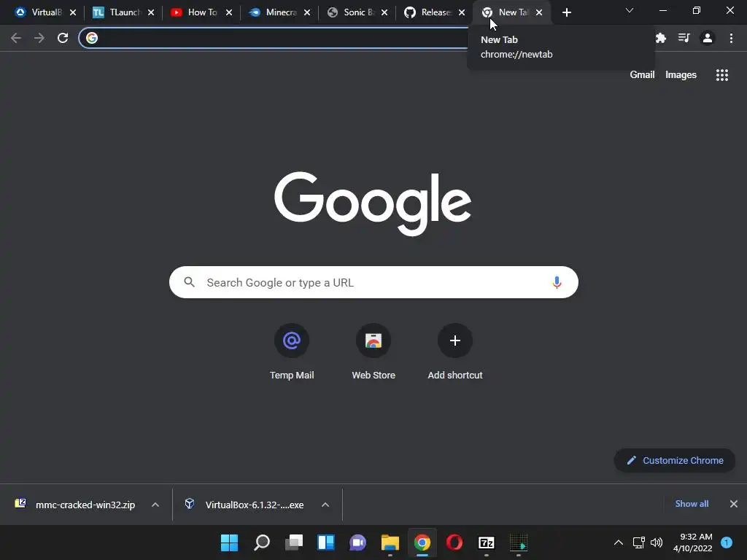Viewport: 747px width, 560px height.
Task: Switch to the VirtualBox tab
Action: (x=39, y=12)
